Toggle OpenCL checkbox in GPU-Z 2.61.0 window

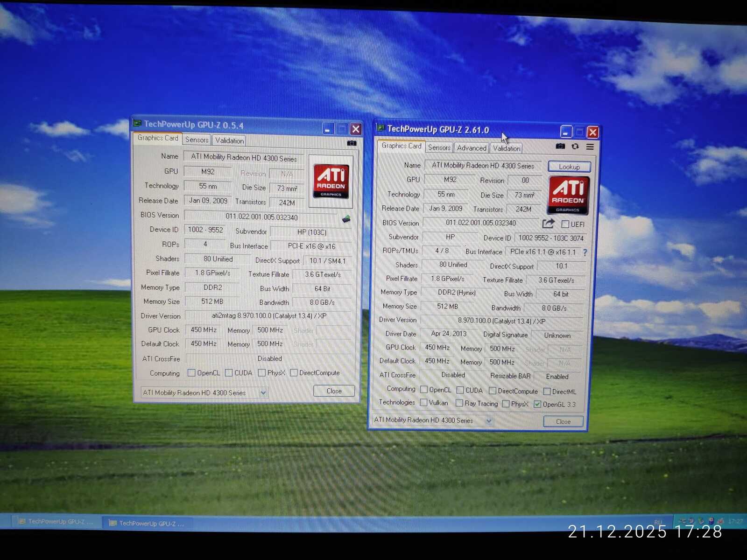tap(424, 389)
